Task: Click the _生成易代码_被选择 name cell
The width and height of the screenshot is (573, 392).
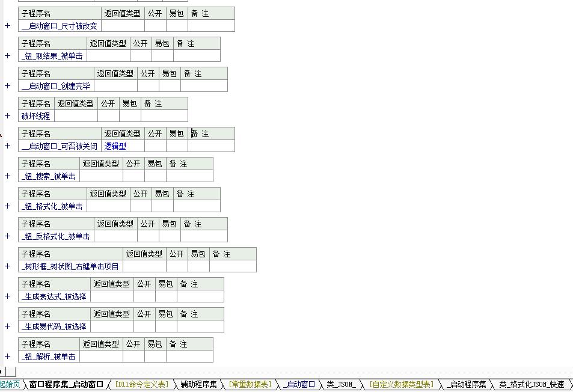Action: (x=55, y=326)
